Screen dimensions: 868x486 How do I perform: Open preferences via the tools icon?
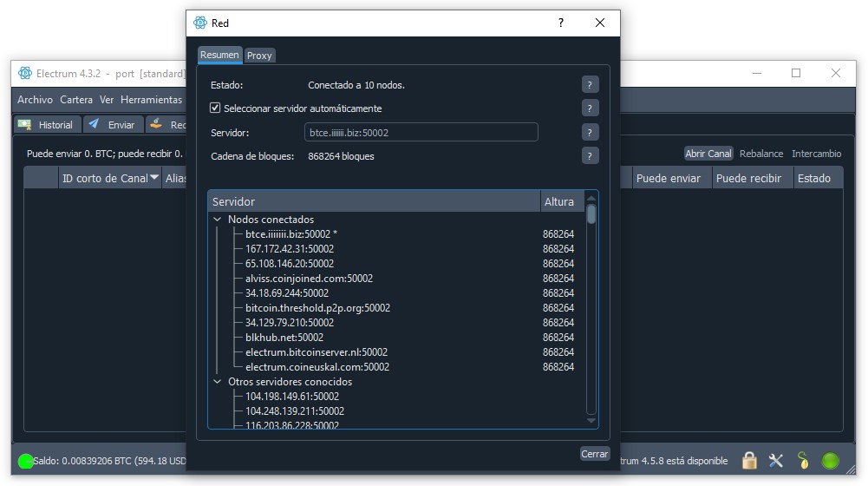[x=775, y=461]
